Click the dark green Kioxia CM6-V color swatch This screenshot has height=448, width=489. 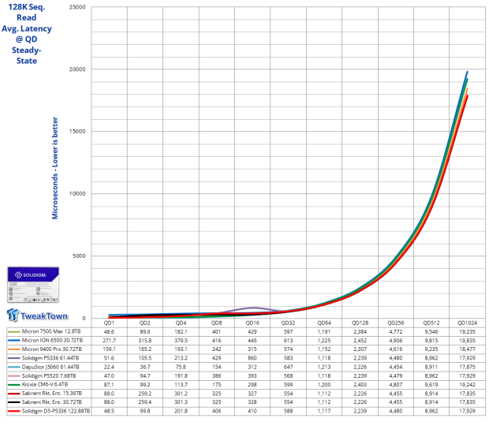click(14, 385)
